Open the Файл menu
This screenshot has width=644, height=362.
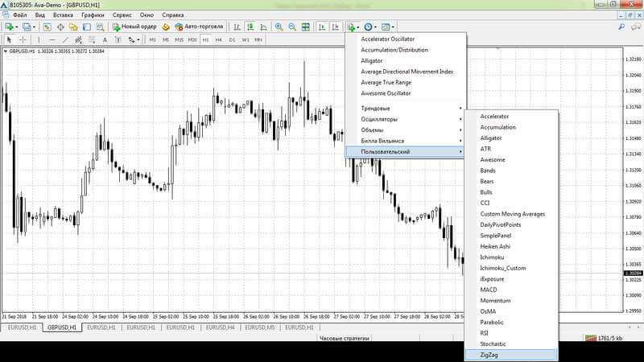click(x=19, y=15)
